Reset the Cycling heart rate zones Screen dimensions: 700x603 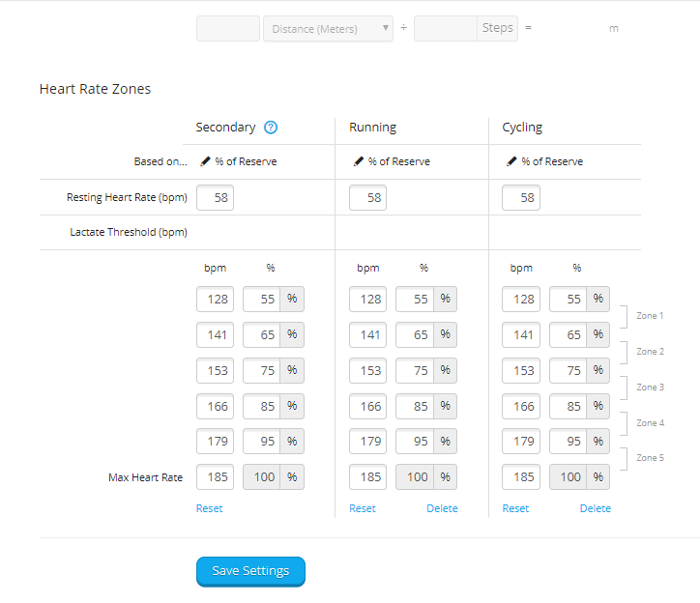(x=515, y=508)
